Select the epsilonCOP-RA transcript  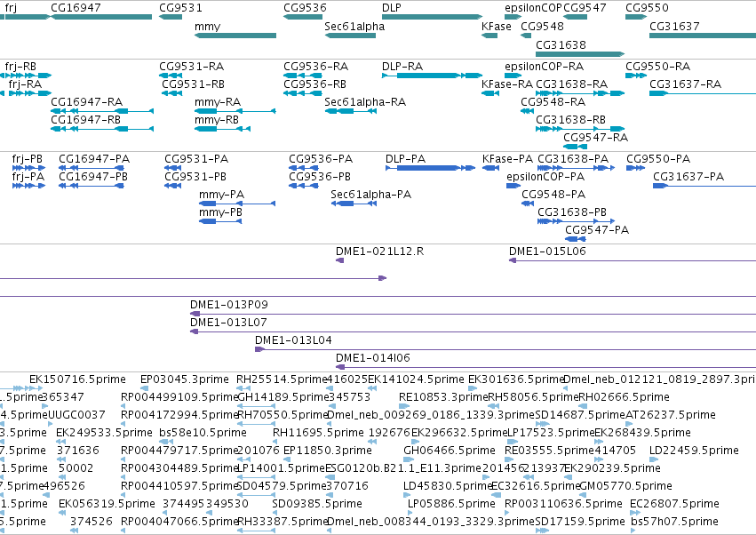[513, 76]
